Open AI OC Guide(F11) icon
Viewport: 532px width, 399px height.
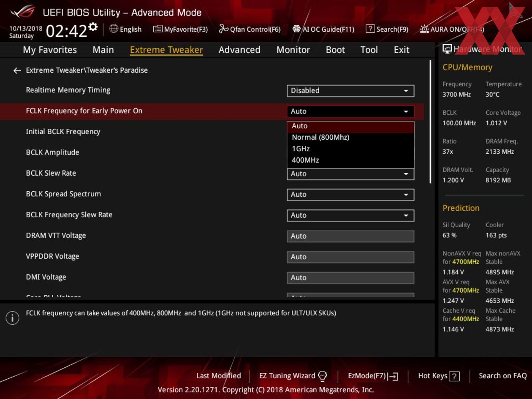tap(297, 29)
